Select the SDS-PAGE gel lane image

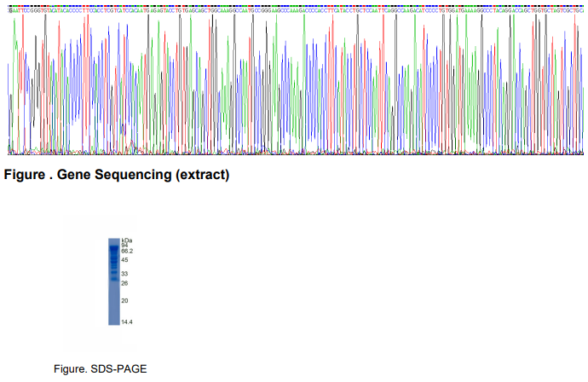(114, 281)
